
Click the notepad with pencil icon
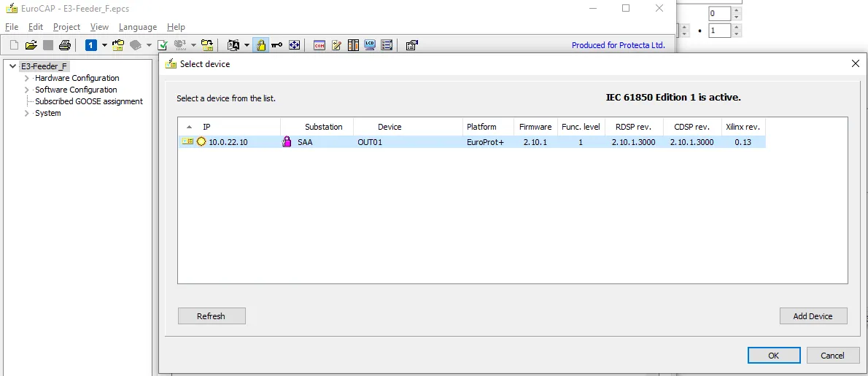click(x=336, y=45)
